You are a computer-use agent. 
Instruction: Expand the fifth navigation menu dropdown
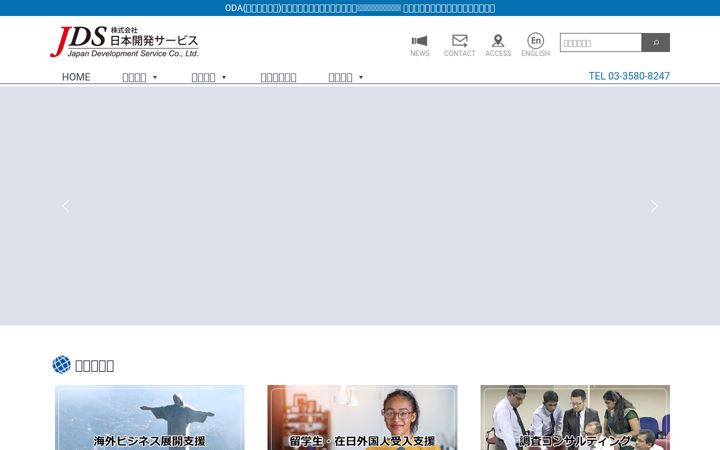[346, 77]
